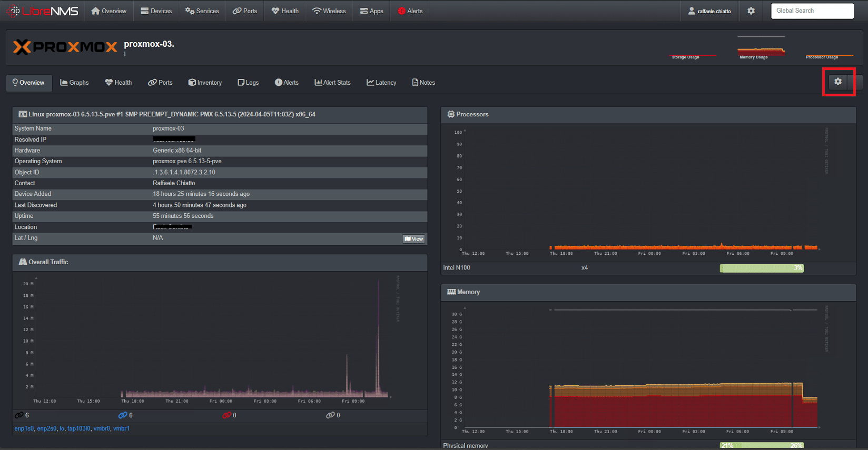Focus the Global Search field
This screenshot has height=450, width=868.
pyautogui.click(x=812, y=11)
